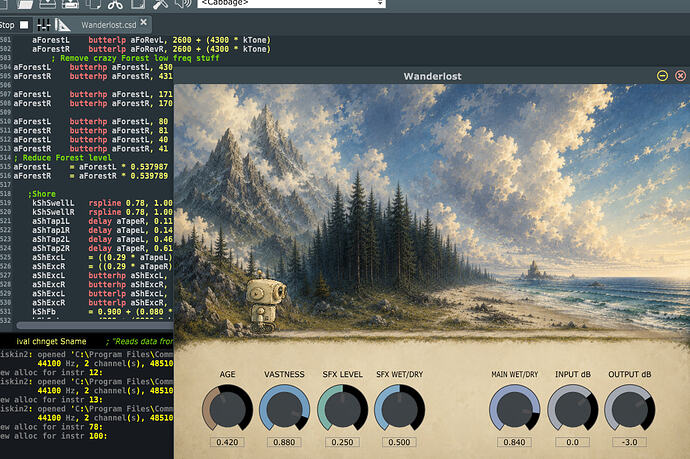Close the Wanderlost plugin window
Screen dimensions: 690x459
pyautogui.click(x=680, y=76)
